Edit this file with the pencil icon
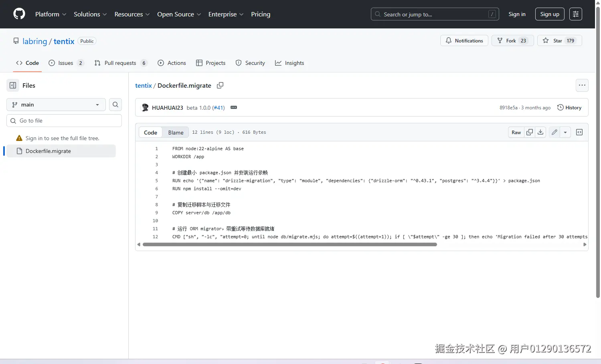This screenshot has width=601, height=364. pyautogui.click(x=554, y=132)
